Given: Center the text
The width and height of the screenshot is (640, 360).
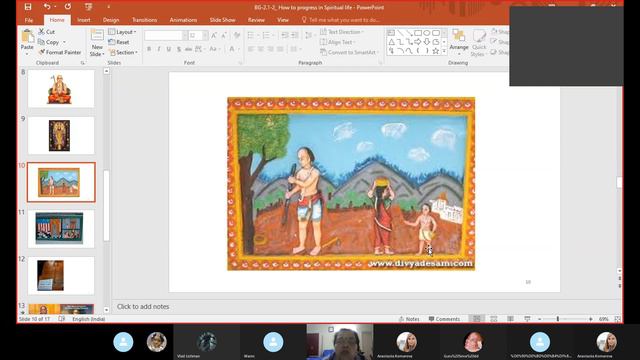Looking at the screenshot, I should (260, 49).
